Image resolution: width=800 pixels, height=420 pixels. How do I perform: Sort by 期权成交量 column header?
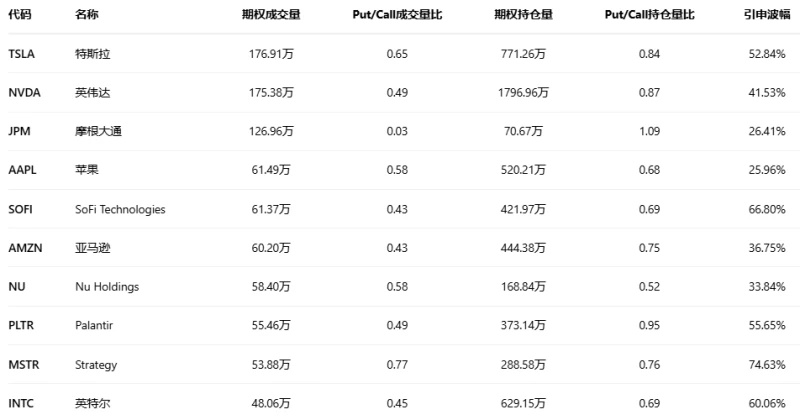(x=270, y=15)
